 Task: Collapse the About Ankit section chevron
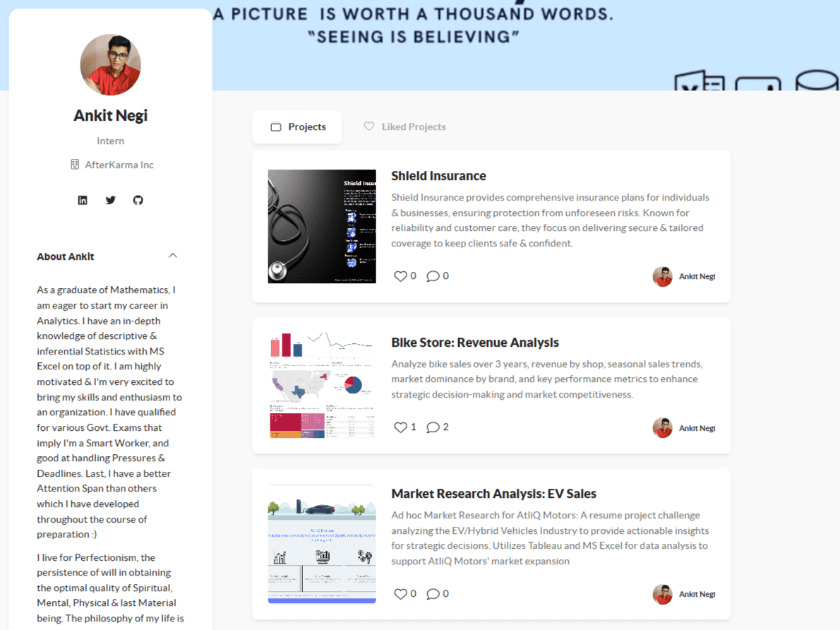coord(172,256)
